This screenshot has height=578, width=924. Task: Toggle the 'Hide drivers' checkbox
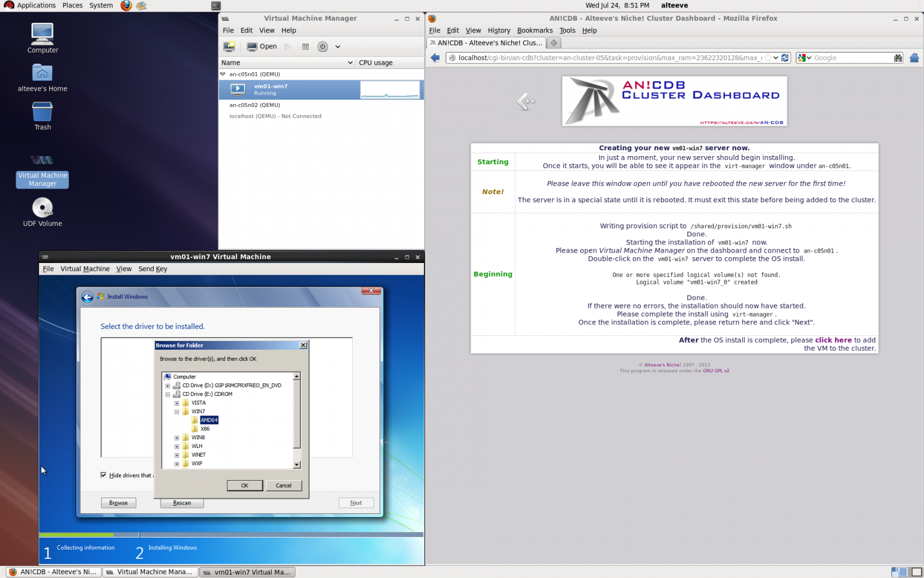click(x=104, y=475)
